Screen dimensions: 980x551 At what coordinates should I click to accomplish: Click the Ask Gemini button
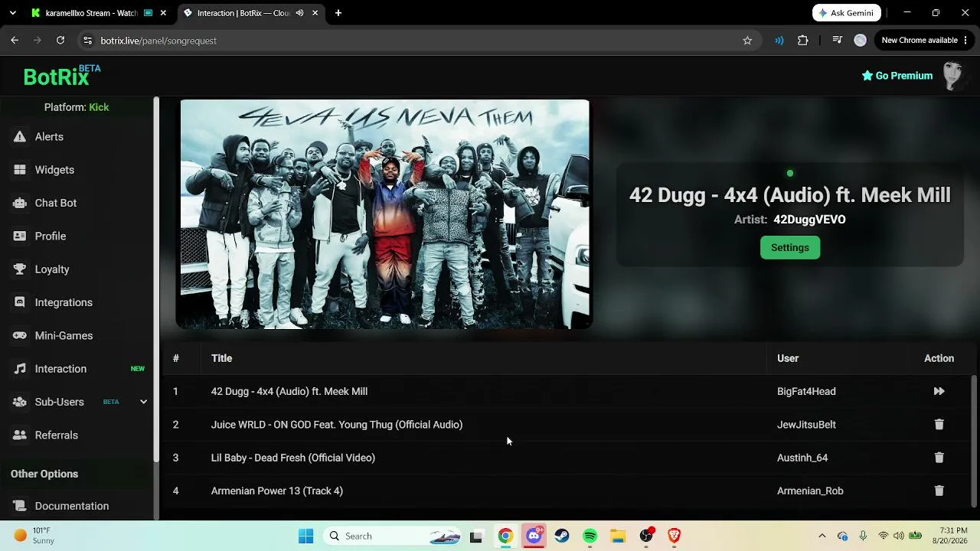[847, 13]
